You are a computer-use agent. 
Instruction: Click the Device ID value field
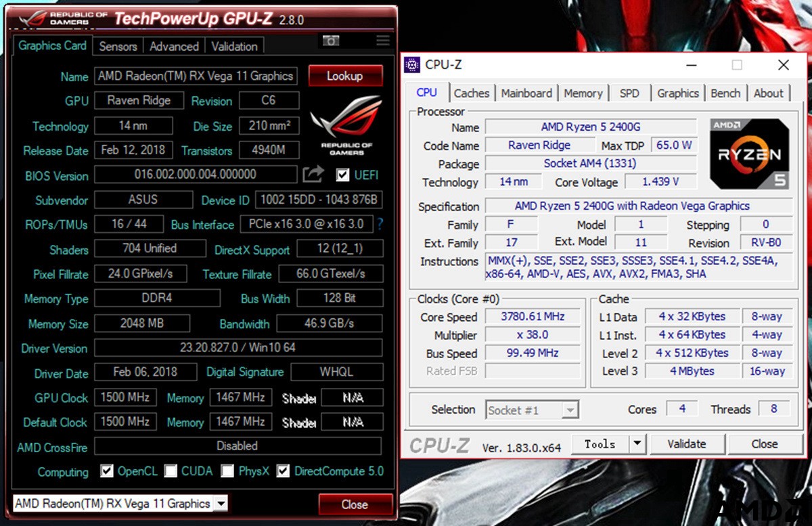click(319, 200)
